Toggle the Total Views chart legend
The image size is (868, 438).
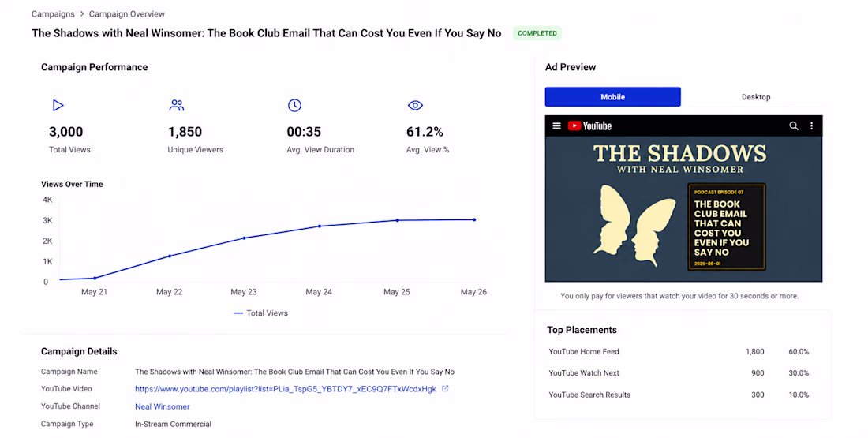pos(260,313)
